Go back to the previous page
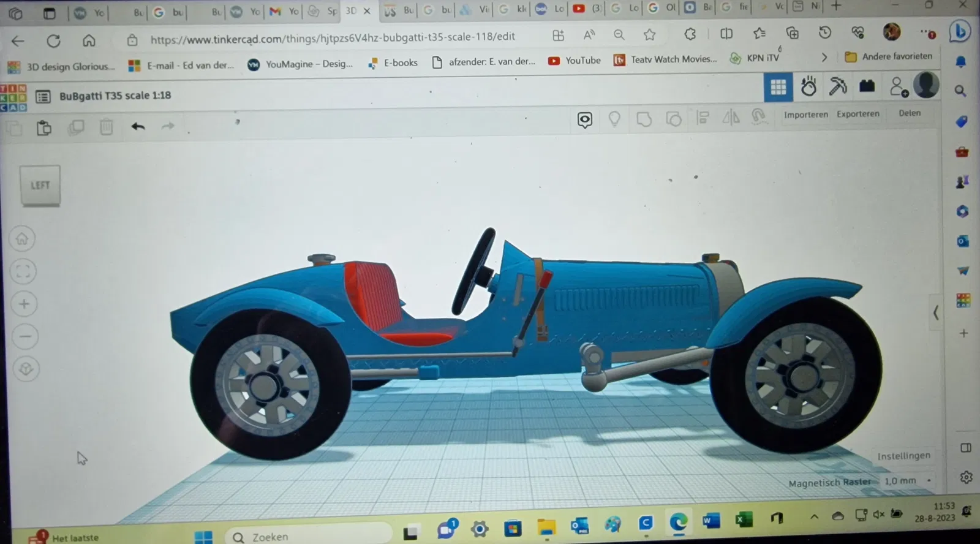 point(18,41)
